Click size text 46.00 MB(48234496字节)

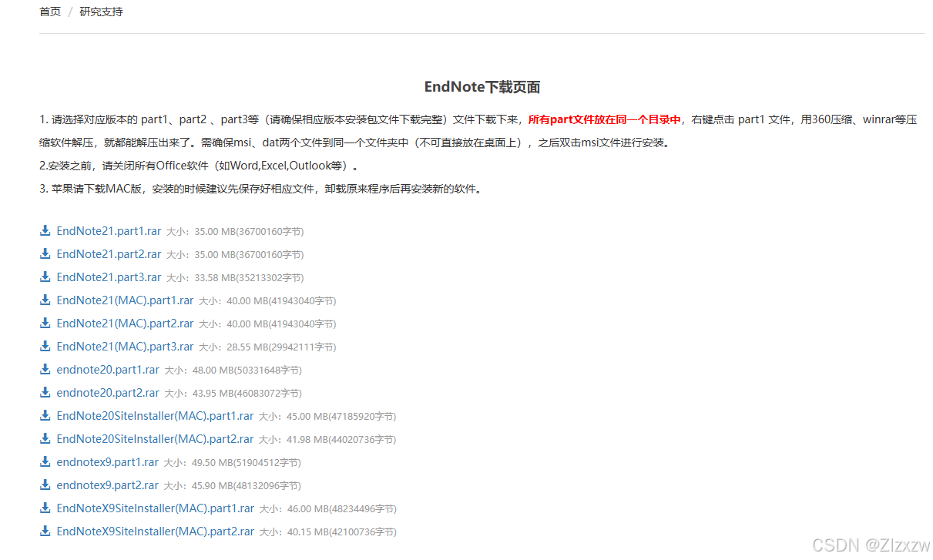pos(342,509)
